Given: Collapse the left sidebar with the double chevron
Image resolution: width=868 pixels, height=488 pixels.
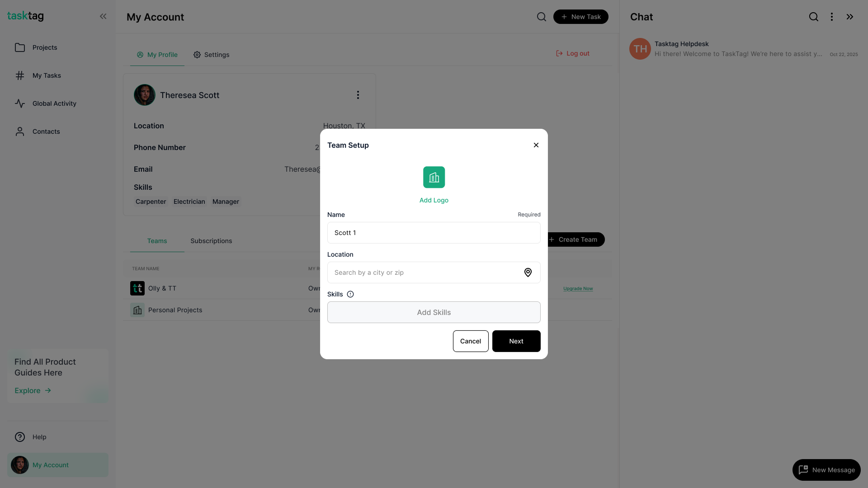Looking at the screenshot, I should tap(103, 17).
